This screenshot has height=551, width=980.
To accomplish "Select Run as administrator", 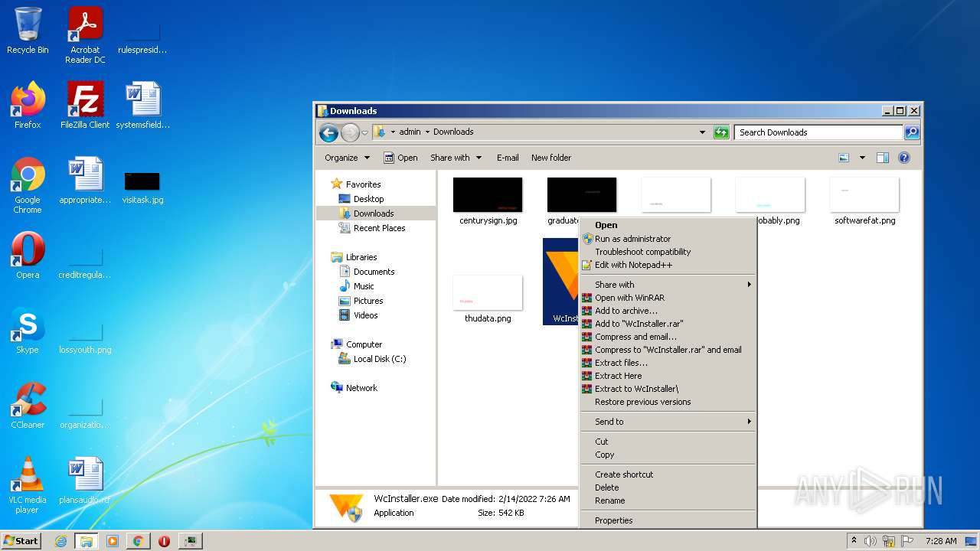I will pos(668,239).
